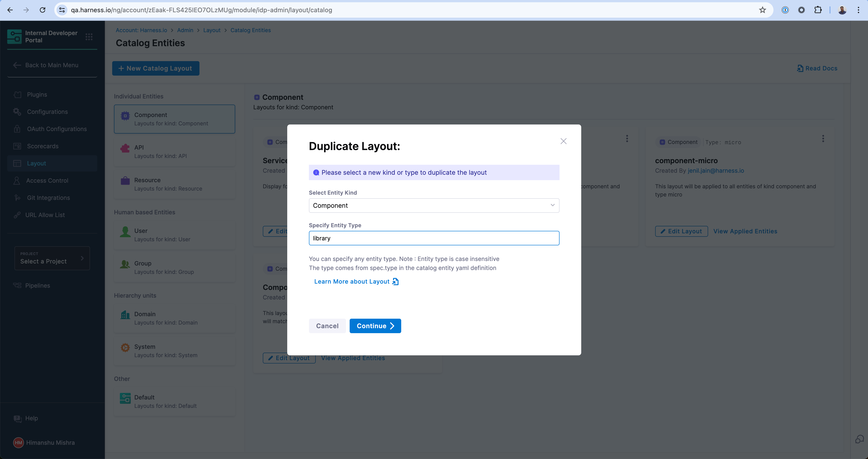The width and height of the screenshot is (868, 459).
Task: Open the Admin breadcrumb link
Action: (x=185, y=30)
